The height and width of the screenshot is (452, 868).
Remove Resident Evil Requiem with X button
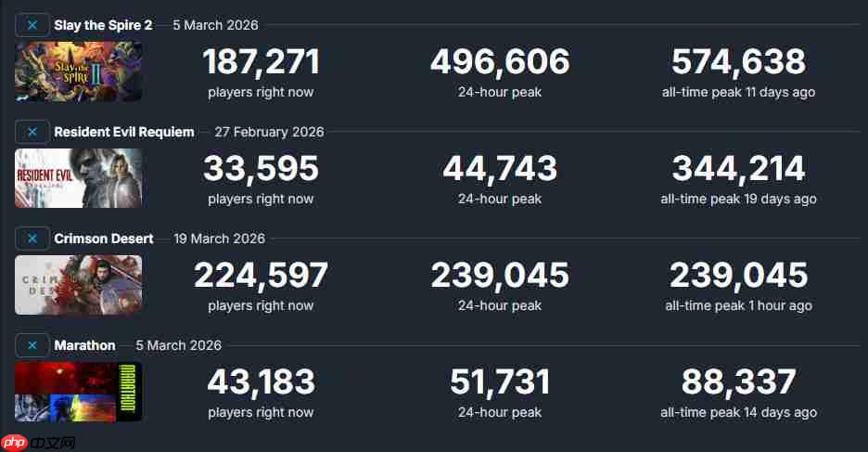[x=32, y=132]
